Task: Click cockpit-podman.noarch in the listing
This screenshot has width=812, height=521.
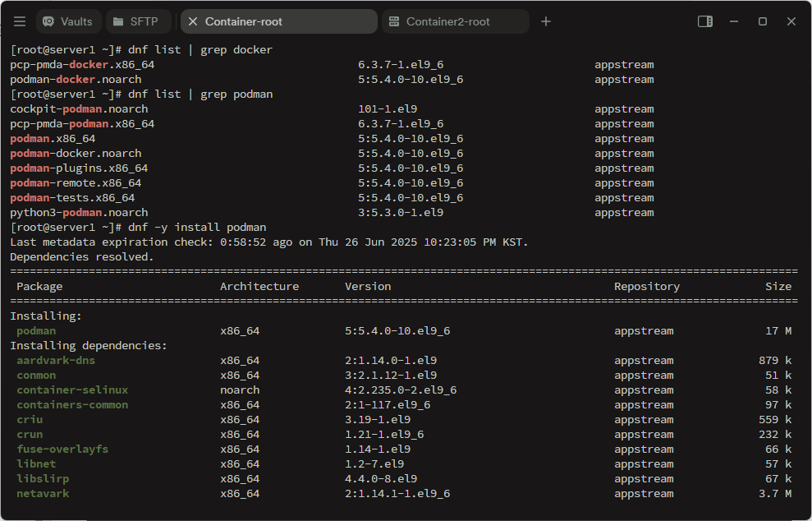Action: (80, 108)
